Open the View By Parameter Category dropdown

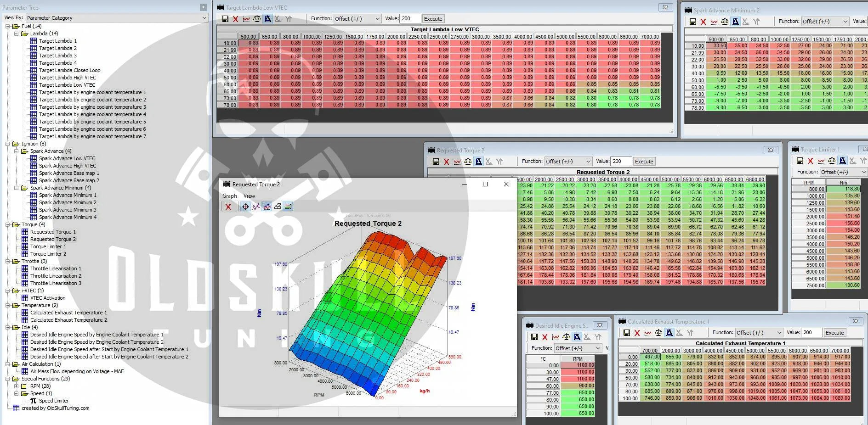coord(116,18)
